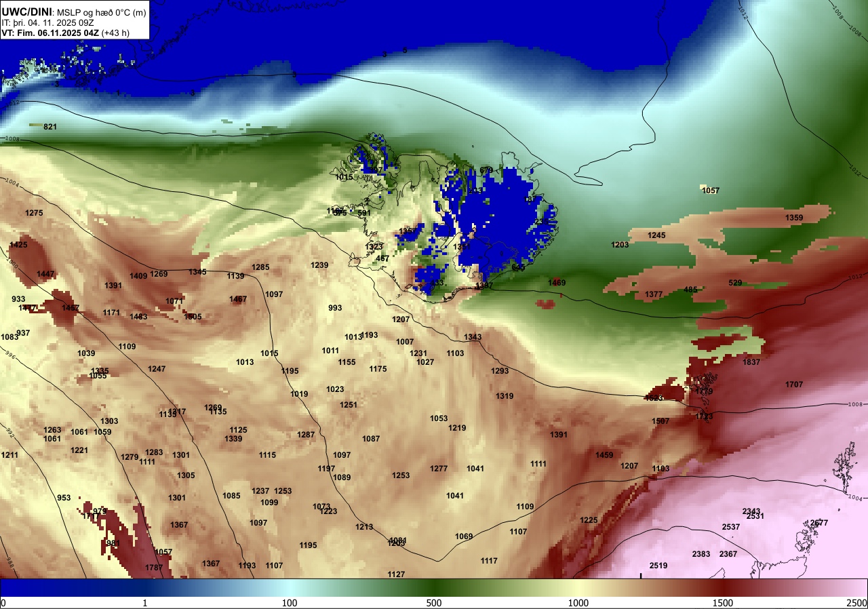Click the height value 2537

click(x=731, y=527)
